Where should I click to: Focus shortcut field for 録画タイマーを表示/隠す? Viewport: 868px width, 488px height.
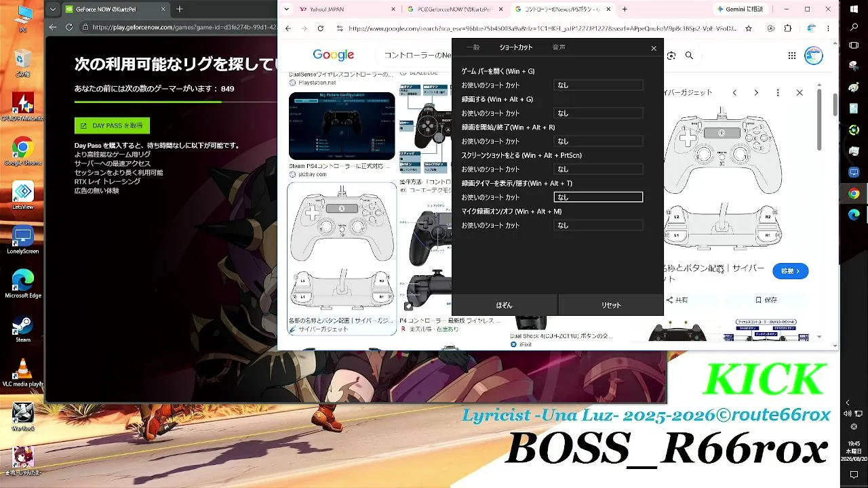click(x=598, y=197)
